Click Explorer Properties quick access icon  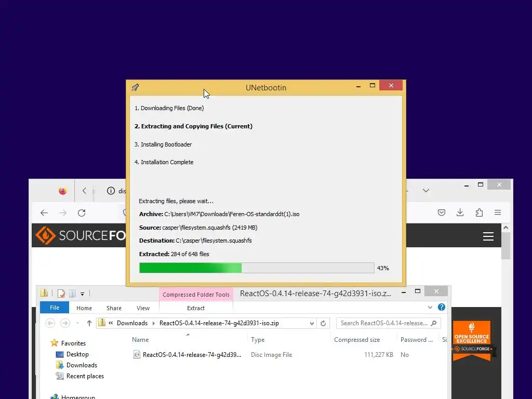[61, 293]
